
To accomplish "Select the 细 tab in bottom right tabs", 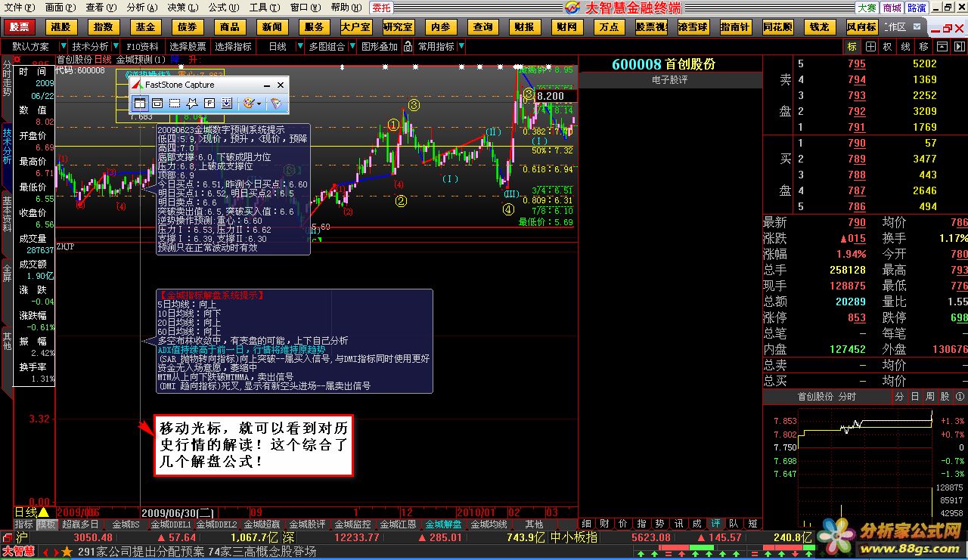I will (587, 524).
